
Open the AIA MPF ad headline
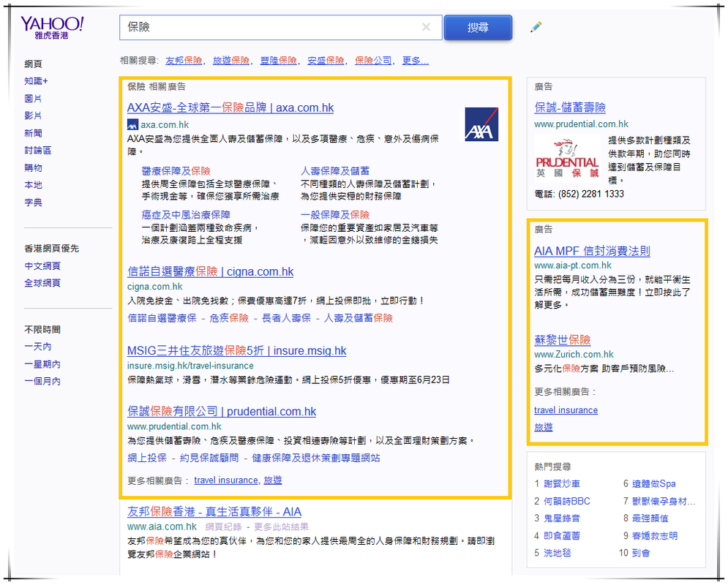[592, 251]
